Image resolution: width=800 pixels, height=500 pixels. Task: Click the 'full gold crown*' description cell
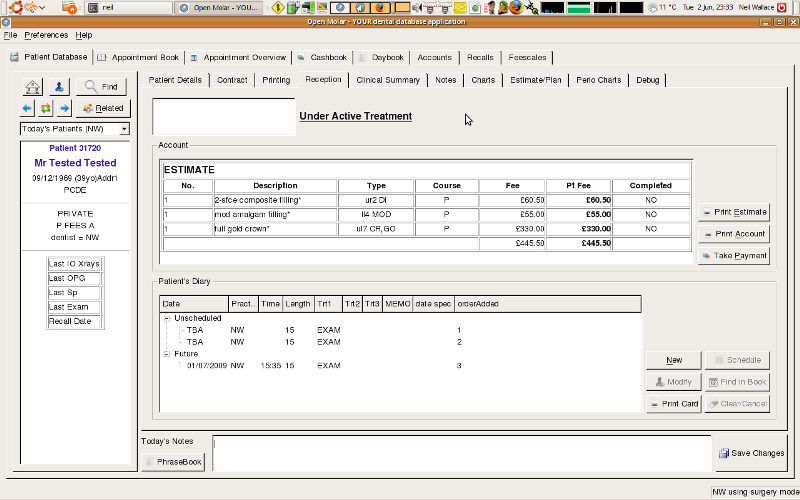[276, 229]
